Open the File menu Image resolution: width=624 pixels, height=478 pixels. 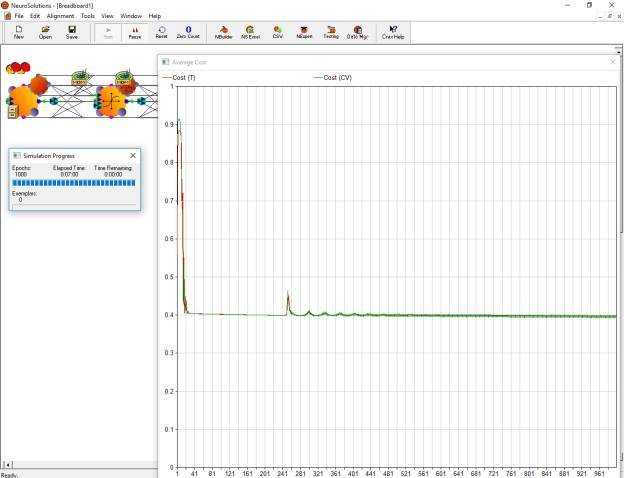click(x=19, y=16)
